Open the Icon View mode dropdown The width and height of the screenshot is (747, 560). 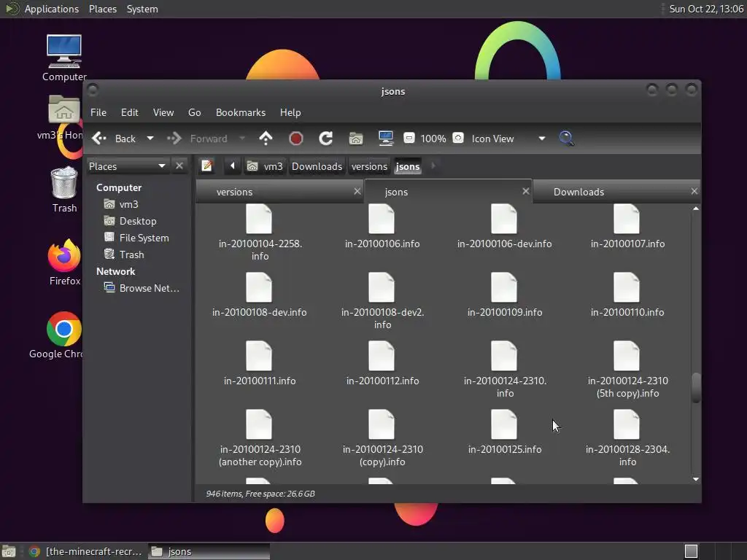click(508, 139)
